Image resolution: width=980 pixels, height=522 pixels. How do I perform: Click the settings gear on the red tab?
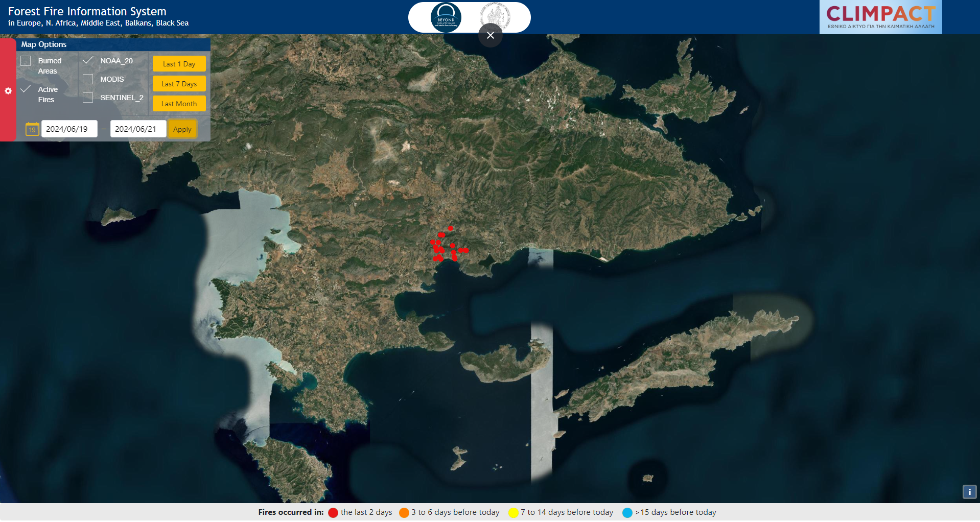pos(8,91)
